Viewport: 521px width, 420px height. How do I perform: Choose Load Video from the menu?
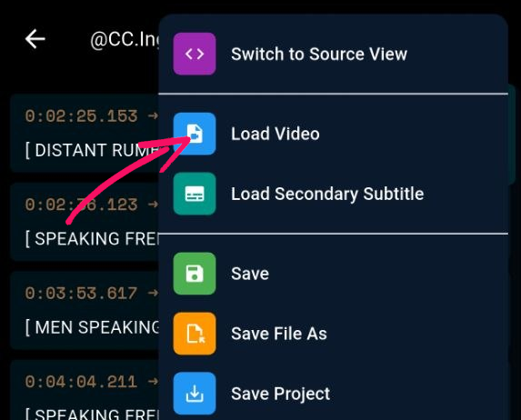click(334, 134)
